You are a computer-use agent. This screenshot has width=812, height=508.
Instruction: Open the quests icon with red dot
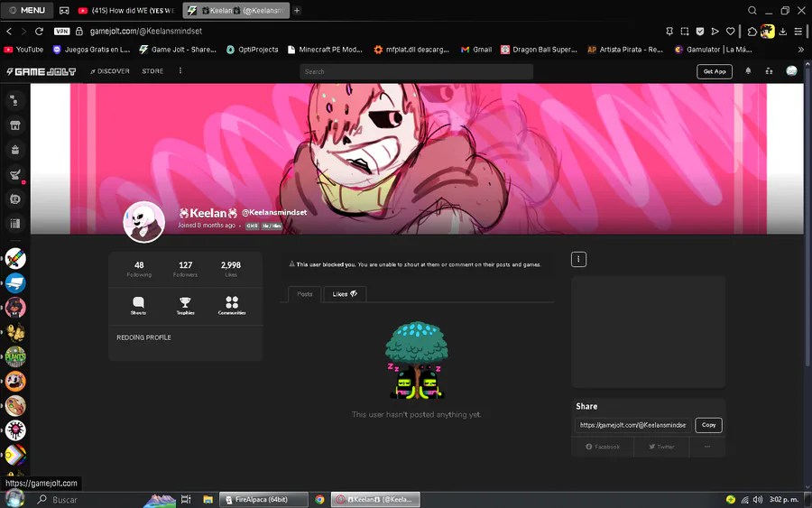click(x=15, y=174)
